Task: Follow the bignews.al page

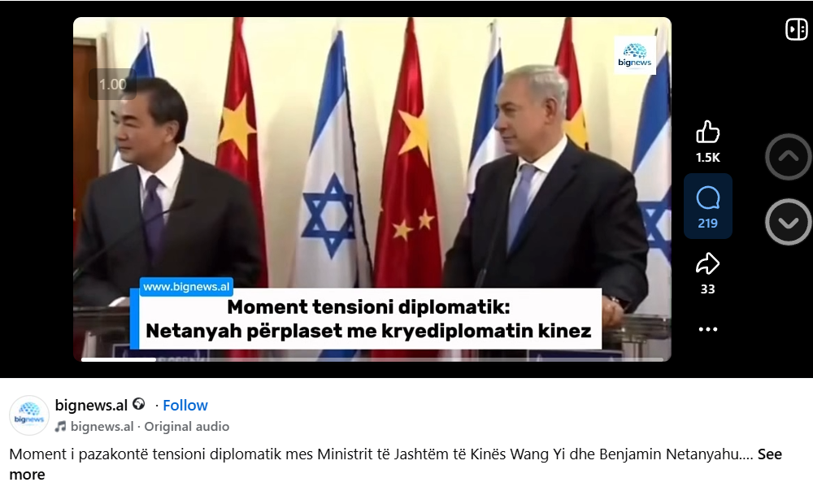Action: point(185,405)
